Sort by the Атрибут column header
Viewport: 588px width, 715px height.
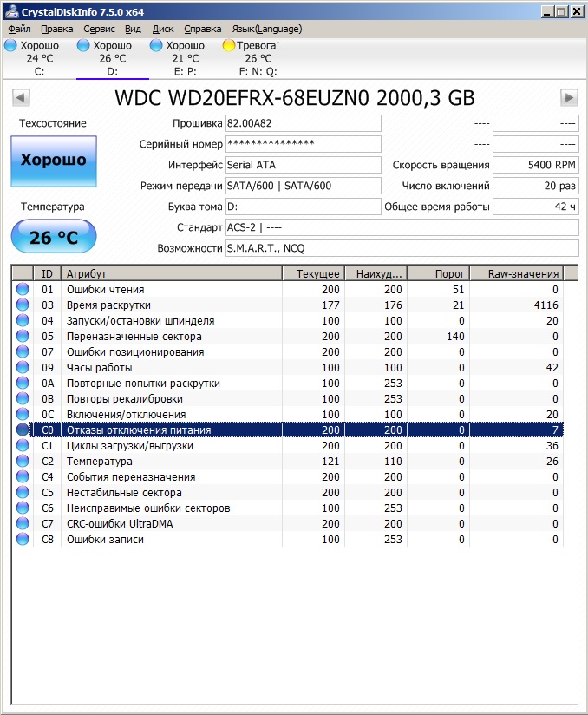pos(172,273)
